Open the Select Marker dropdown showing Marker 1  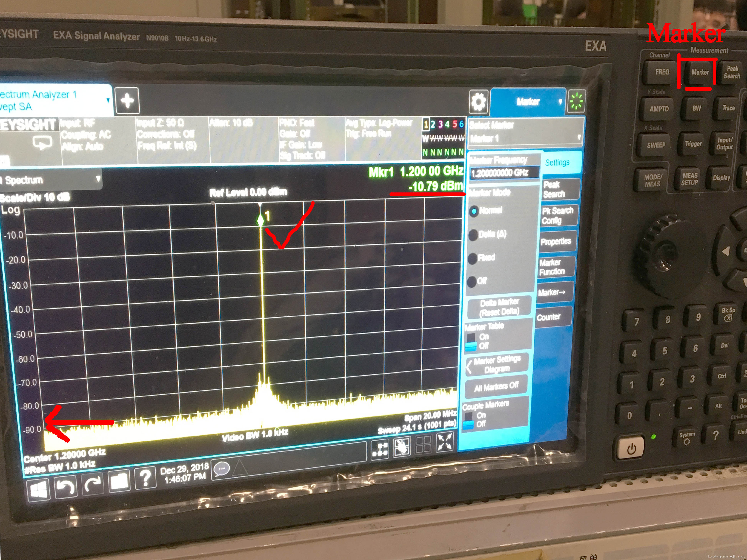pos(525,138)
